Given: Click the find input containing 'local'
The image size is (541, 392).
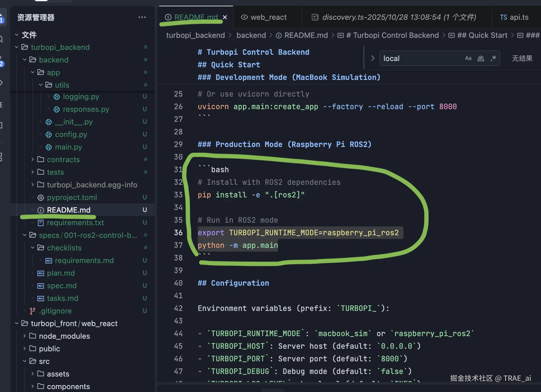Looking at the screenshot, I should (421, 58).
